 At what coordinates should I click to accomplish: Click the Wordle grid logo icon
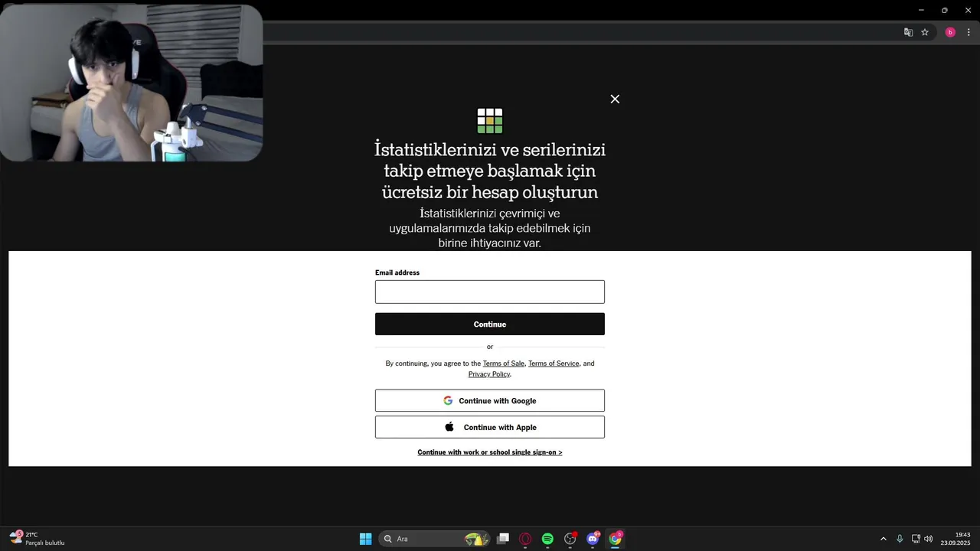[490, 121]
